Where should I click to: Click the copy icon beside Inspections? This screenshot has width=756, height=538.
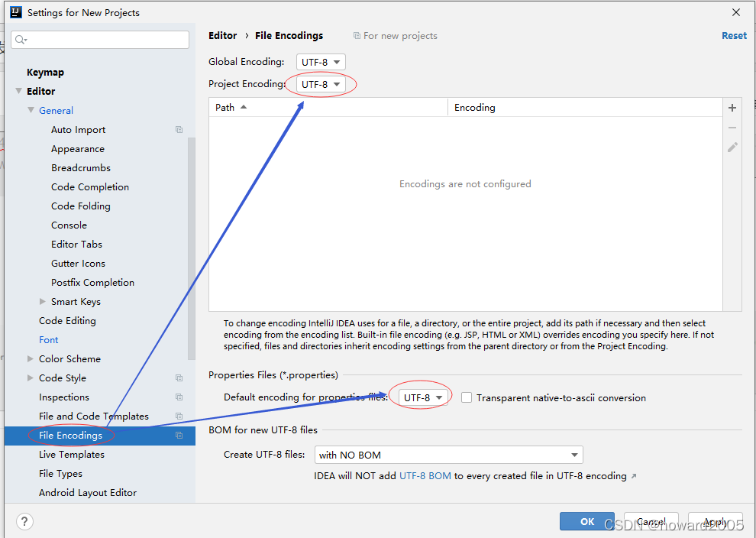tap(179, 397)
